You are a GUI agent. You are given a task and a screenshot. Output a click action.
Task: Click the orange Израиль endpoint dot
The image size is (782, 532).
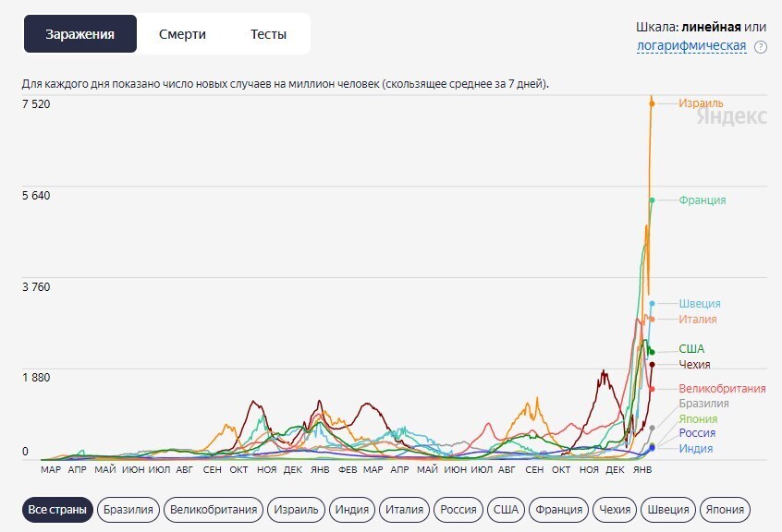coord(652,103)
